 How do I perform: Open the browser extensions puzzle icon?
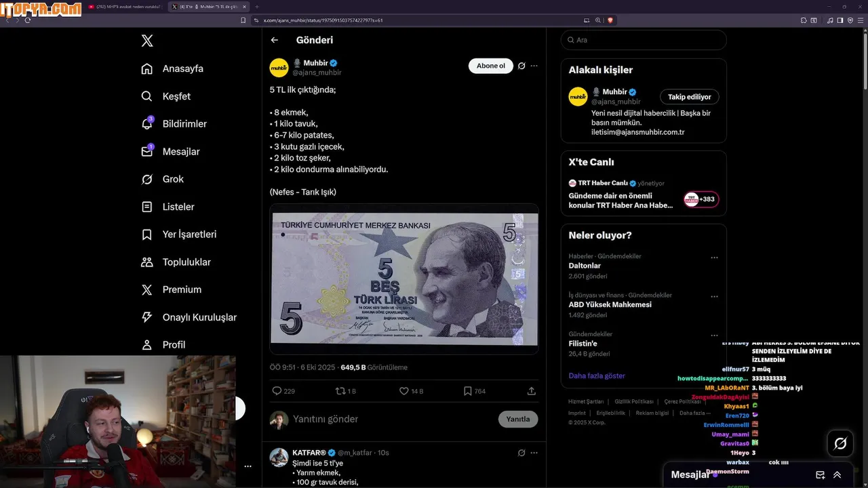click(802, 20)
